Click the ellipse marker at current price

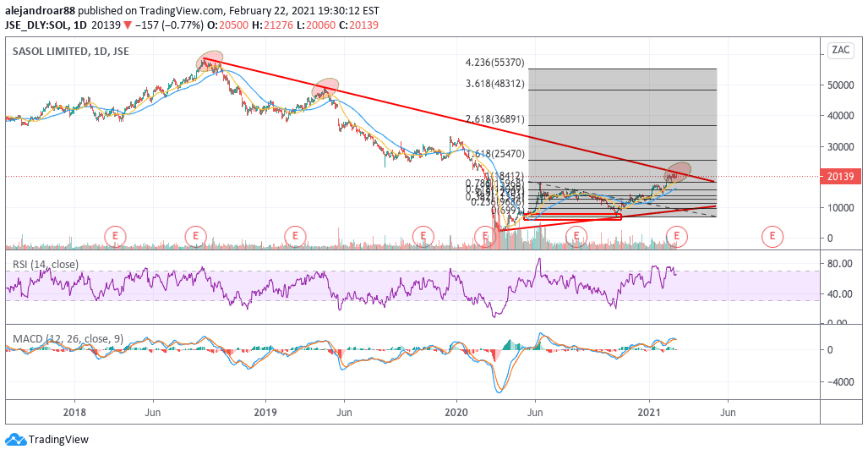pos(678,171)
